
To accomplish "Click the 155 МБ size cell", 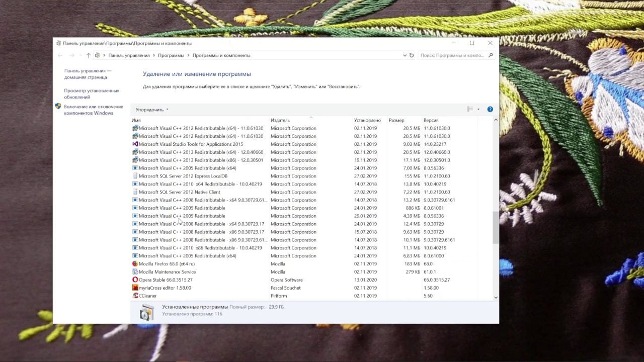I will (x=412, y=176).
